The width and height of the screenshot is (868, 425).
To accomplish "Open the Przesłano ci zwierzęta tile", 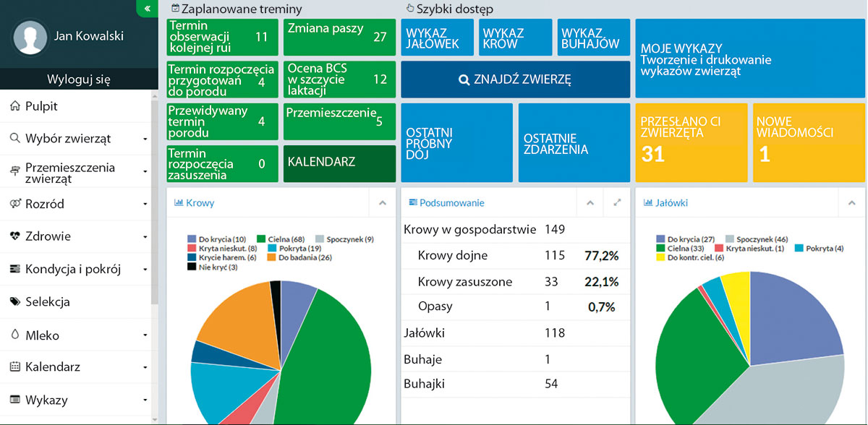I will click(x=692, y=142).
